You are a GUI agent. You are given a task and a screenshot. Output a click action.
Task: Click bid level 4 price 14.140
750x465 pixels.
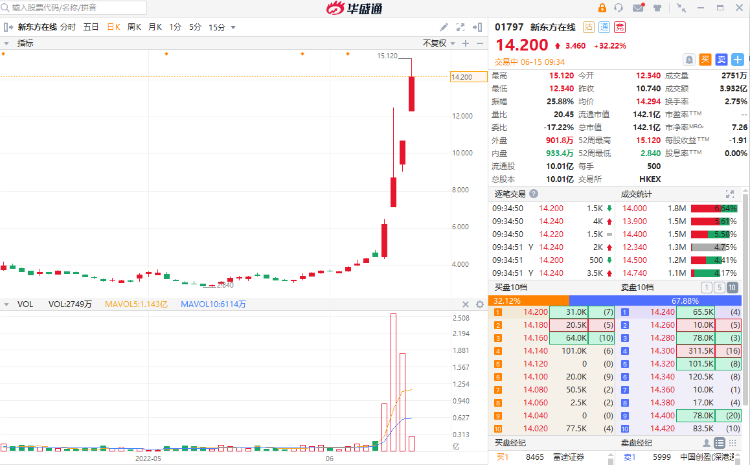(535, 351)
